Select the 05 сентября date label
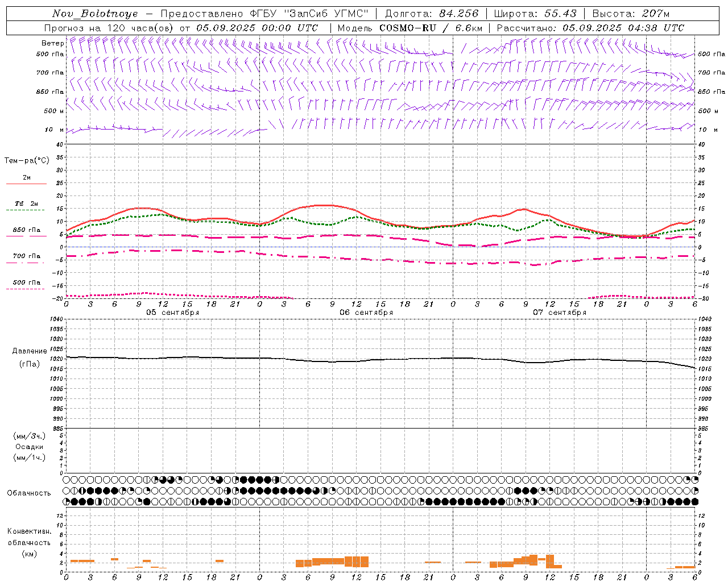This screenshot has width=728, height=582. point(172,313)
